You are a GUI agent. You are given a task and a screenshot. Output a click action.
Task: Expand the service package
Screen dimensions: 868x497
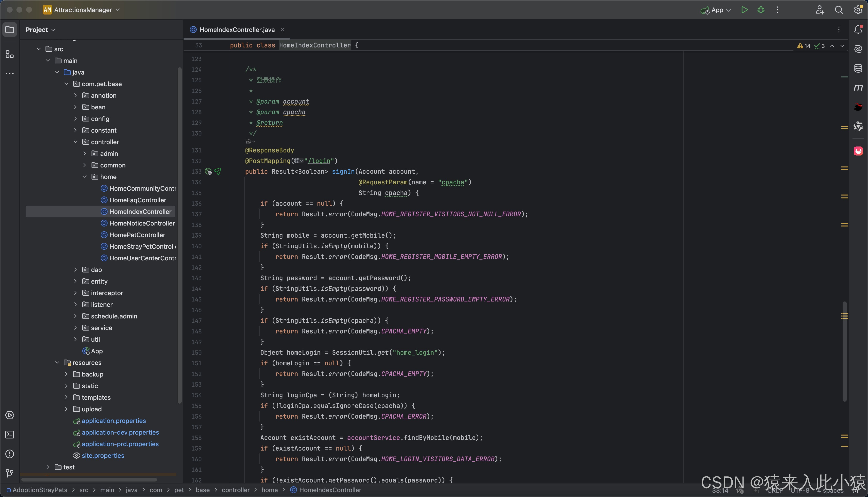76,328
